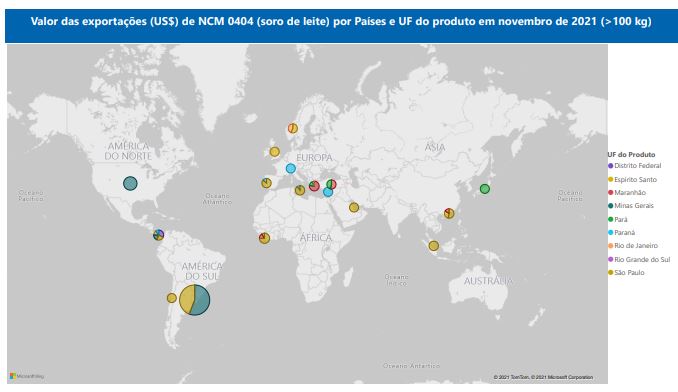Select the 'São Paulo' legend label
678x392 pixels.
pos(630,272)
